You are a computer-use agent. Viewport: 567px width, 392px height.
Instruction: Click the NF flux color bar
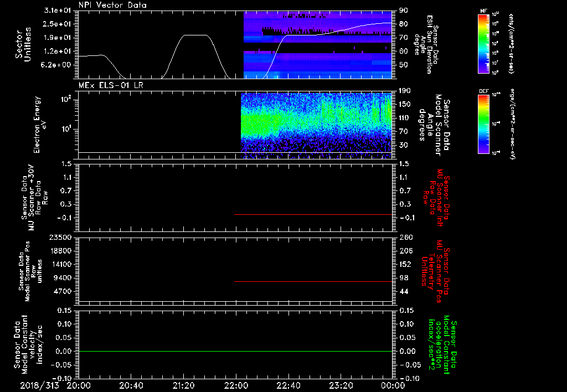pos(484,43)
